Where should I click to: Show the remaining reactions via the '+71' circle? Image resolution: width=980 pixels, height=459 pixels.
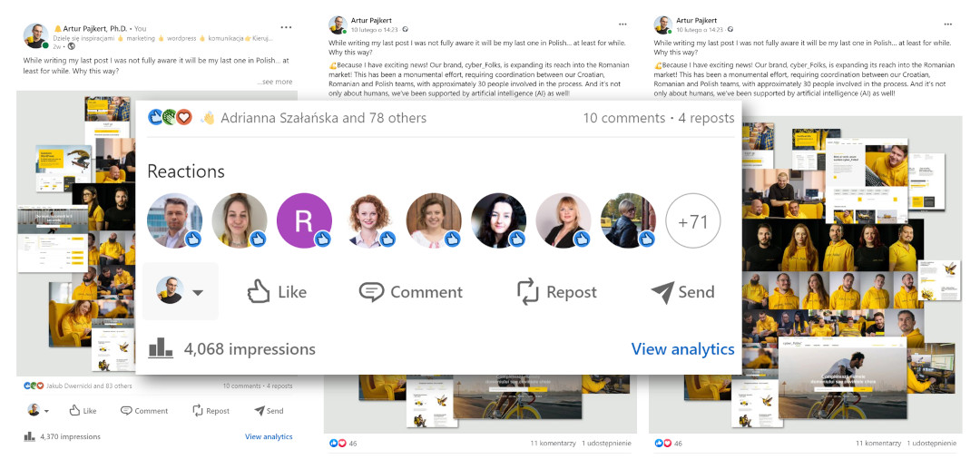click(692, 220)
